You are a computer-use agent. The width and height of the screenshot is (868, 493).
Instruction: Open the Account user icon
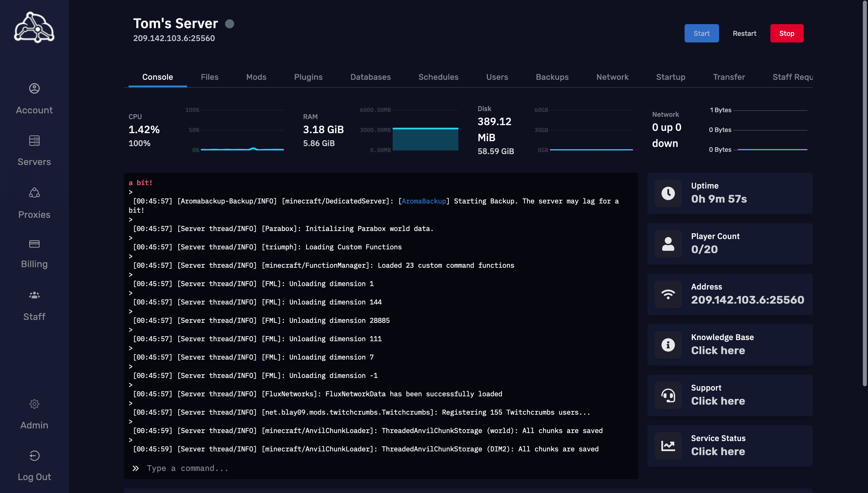click(34, 88)
